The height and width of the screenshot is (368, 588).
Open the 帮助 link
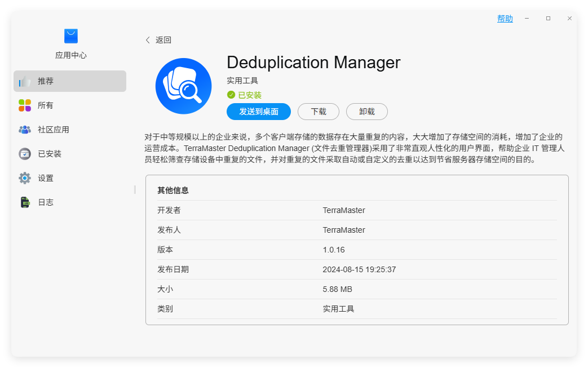tap(505, 19)
